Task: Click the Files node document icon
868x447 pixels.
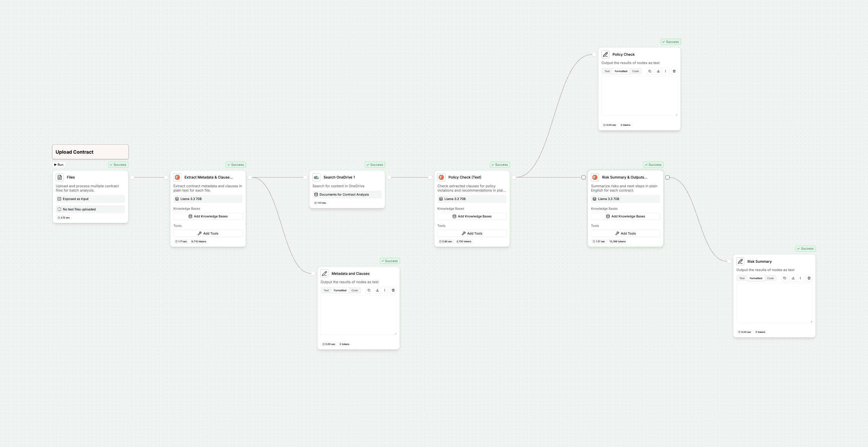Action: click(x=60, y=178)
